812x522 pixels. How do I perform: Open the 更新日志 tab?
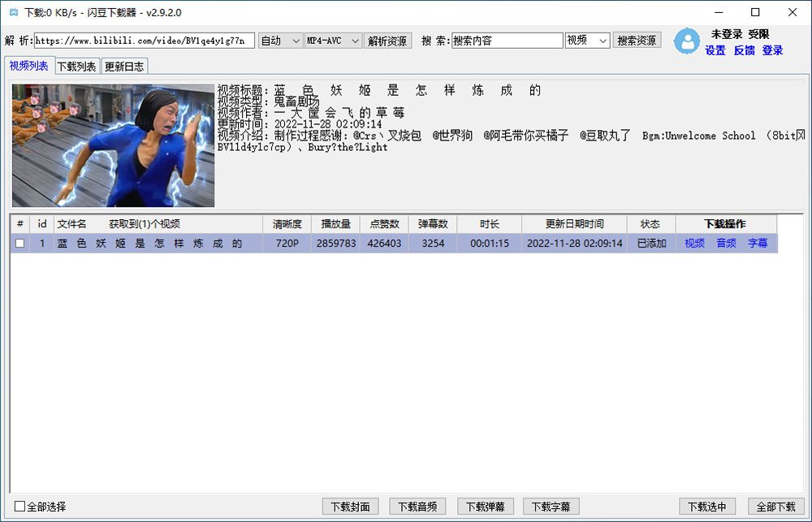125,67
